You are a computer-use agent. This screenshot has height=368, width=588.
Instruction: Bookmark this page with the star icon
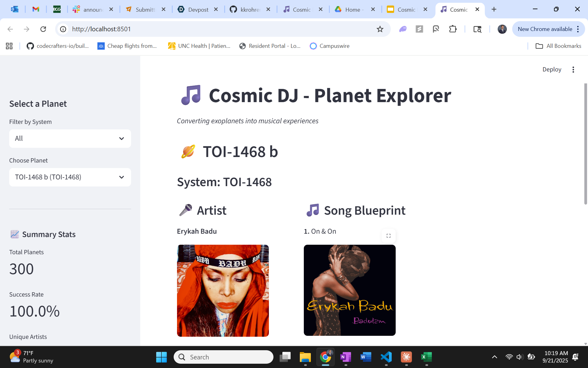coord(380,29)
